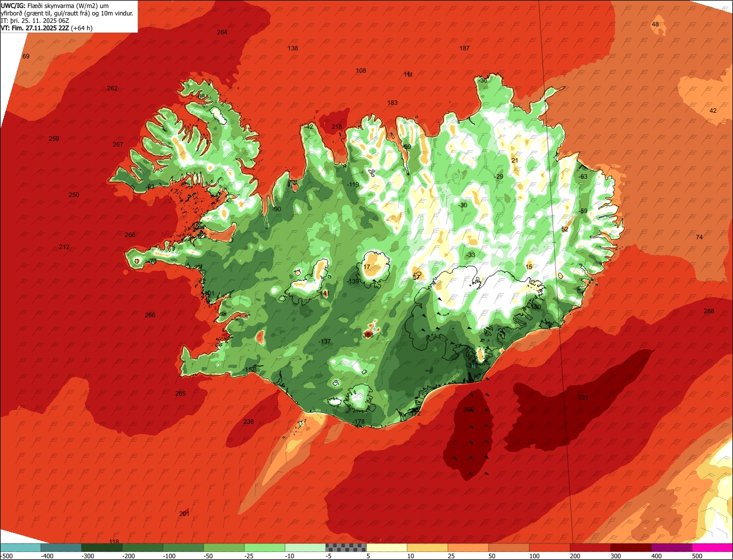The height and width of the screenshot is (560, 733).
Task: Click the map value 262
Action: [112, 88]
